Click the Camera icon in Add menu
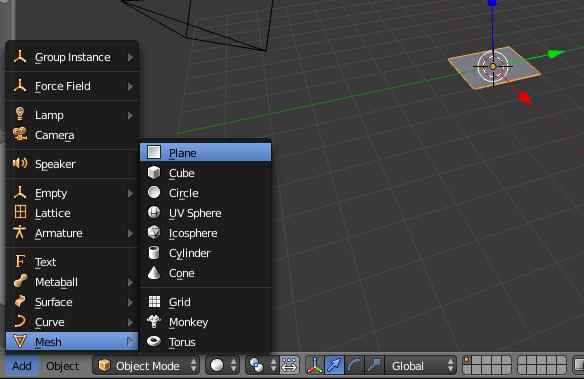This screenshot has height=379, width=584. click(x=20, y=134)
